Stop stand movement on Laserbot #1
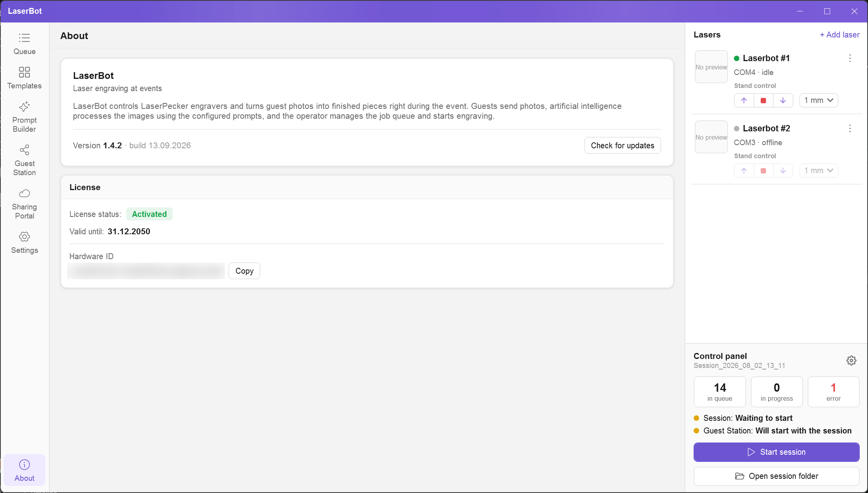 coord(763,101)
